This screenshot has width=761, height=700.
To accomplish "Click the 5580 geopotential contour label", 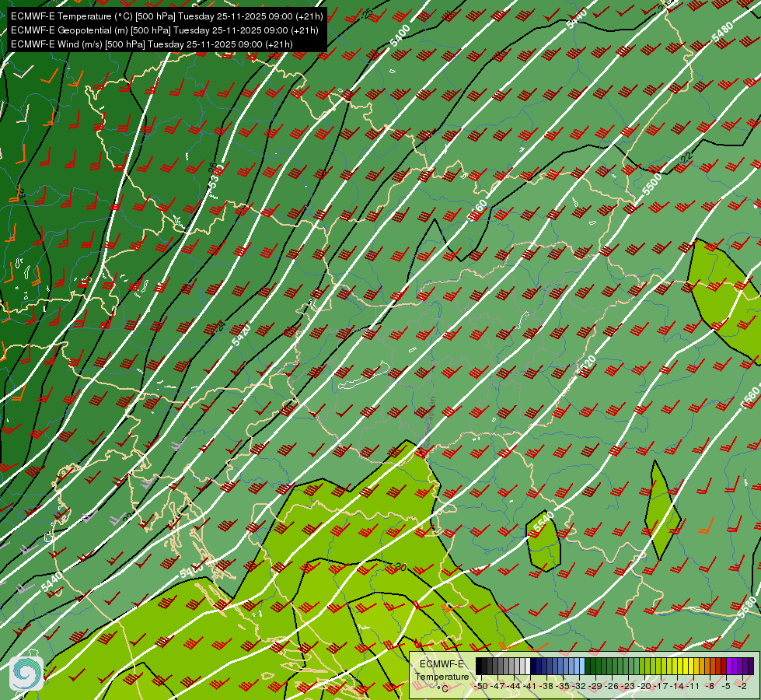I will click(x=748, y=607).
